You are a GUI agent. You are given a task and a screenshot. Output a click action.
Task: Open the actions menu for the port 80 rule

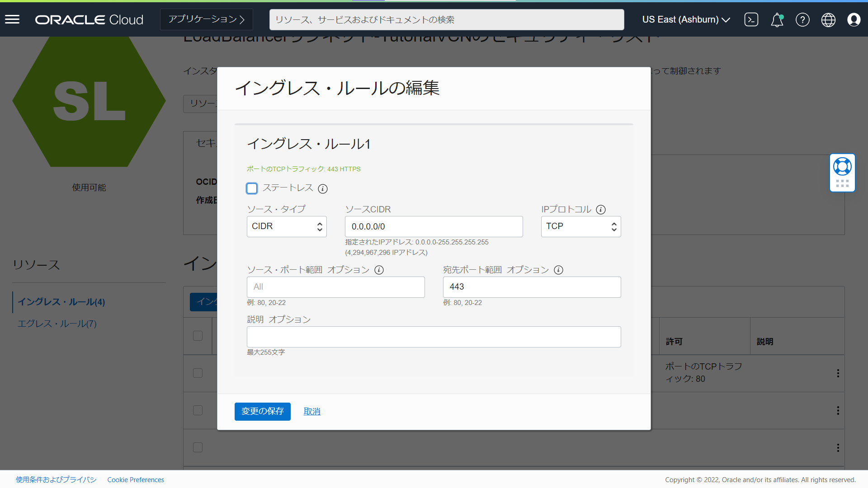[838, 373]
